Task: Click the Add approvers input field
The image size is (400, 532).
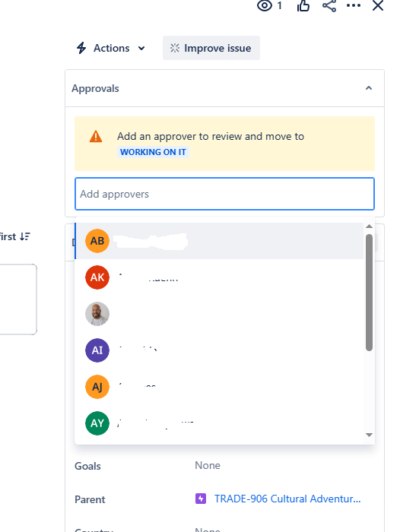Action: tap(224, 194)
